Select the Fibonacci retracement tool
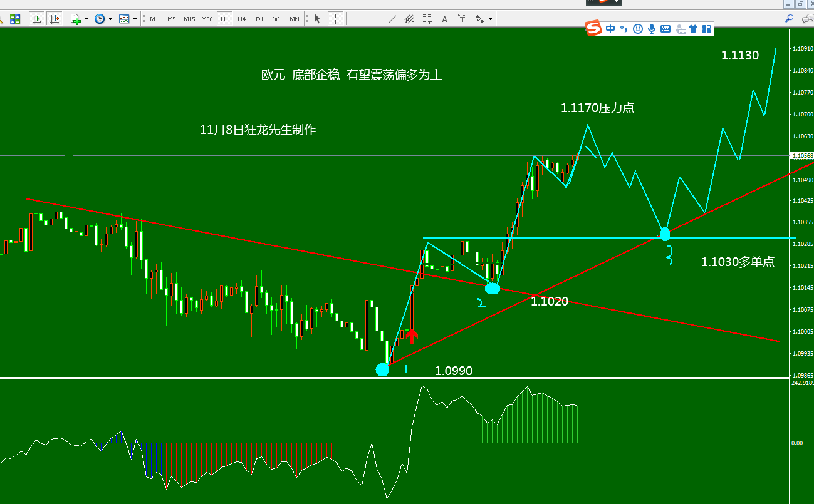The image size is (814, 504). [427, 19]
